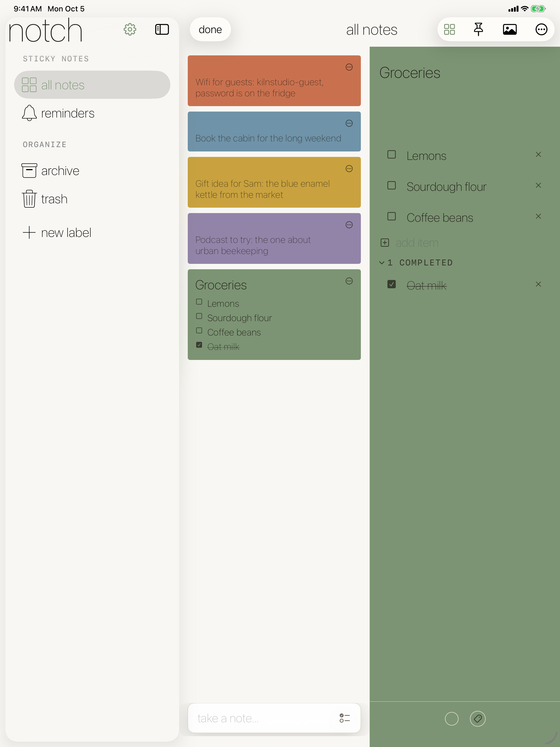
Task: Uncheck Oat milk in the editor
Action: [x=392, y=284]
